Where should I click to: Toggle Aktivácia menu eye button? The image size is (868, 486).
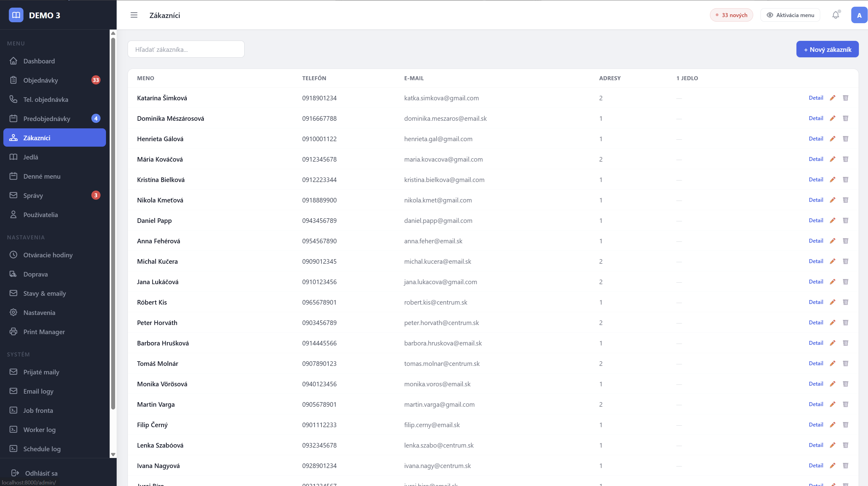click(790, 15)
